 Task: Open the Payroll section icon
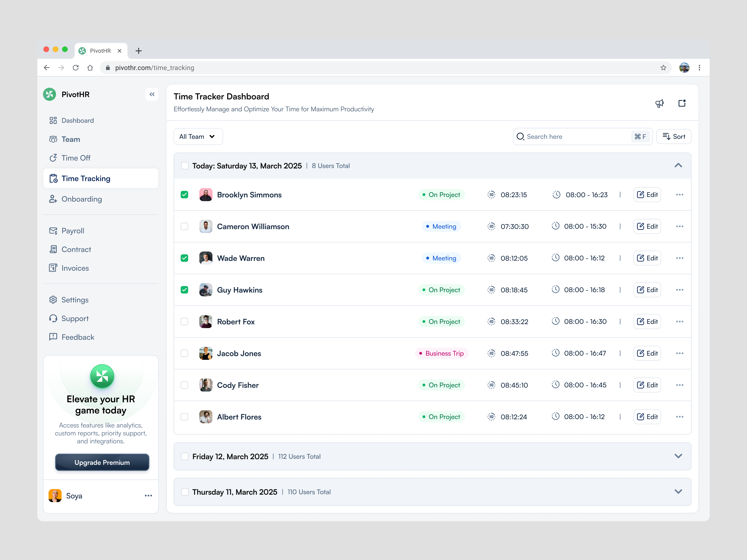[x=53, y=231]
